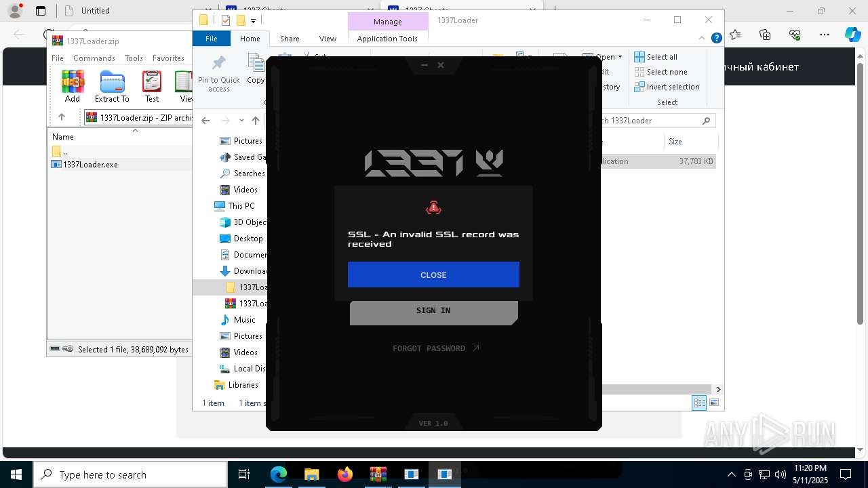Viewport: 868px width, 488px height.
Task: Click Pin to Quick access icon
Action: pos(219,73)
